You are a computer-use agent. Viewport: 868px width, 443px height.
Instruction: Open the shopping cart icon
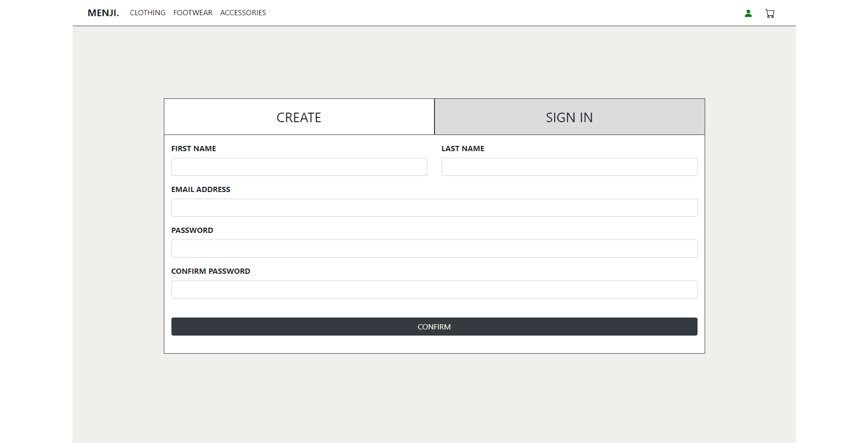(x=770, y=13)
